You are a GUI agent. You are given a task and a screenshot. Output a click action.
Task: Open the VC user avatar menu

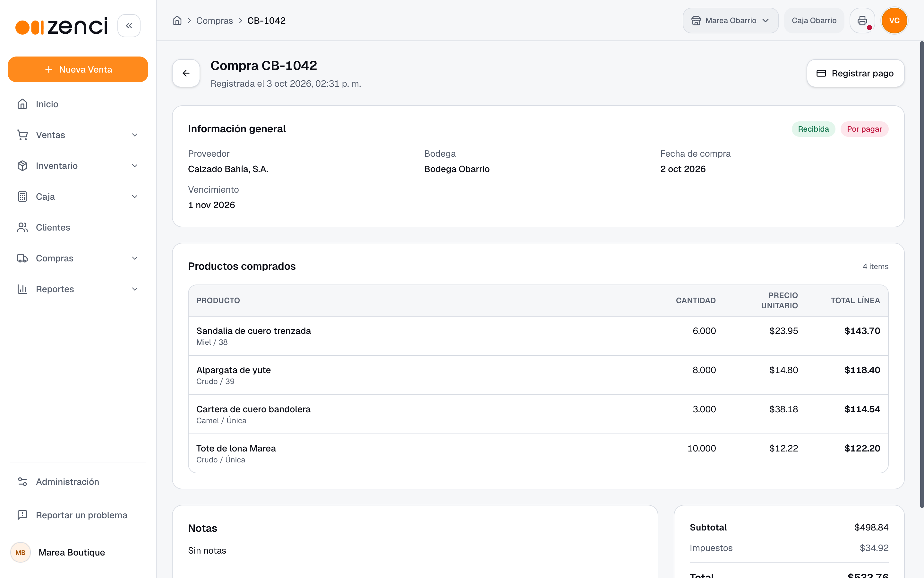coord(894,21)
